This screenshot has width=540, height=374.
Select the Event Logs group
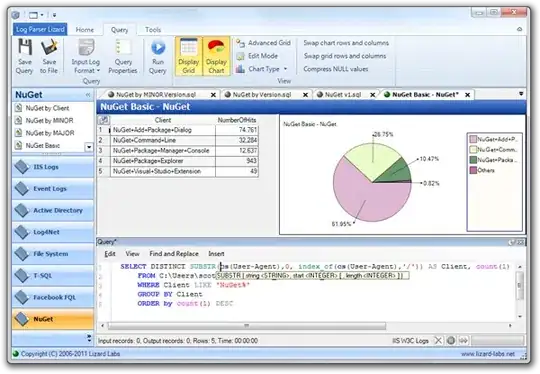click(53, 189)
